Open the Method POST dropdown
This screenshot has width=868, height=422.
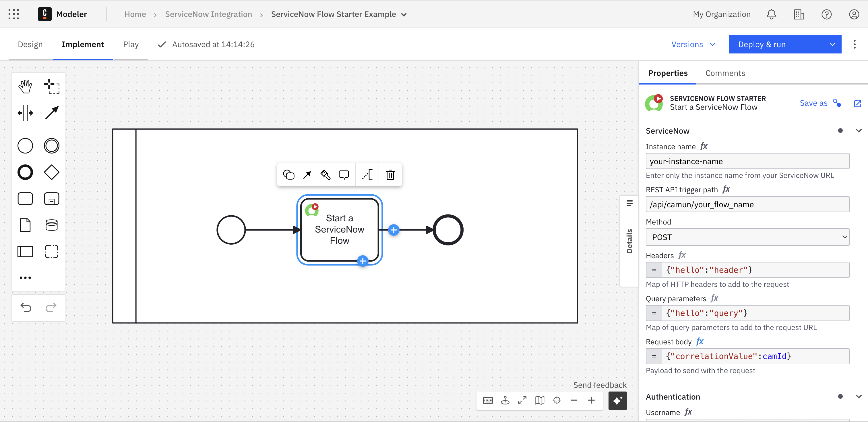(747, 237)
